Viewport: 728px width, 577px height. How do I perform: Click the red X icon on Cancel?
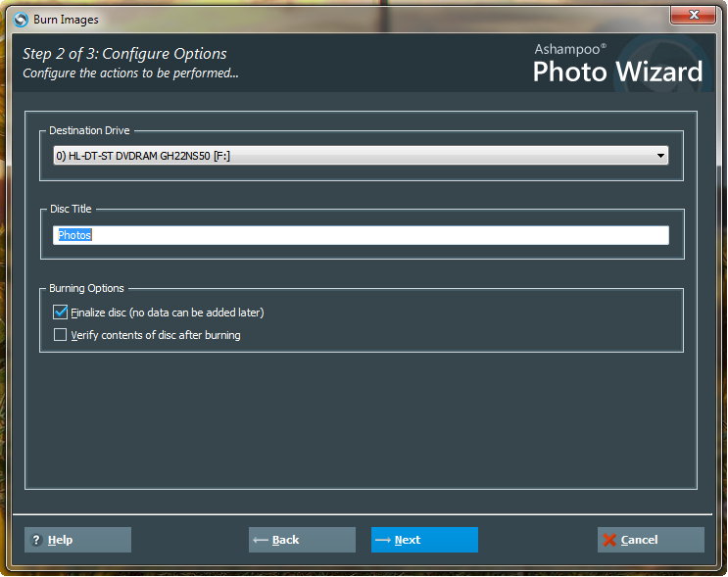coord(609,540)
